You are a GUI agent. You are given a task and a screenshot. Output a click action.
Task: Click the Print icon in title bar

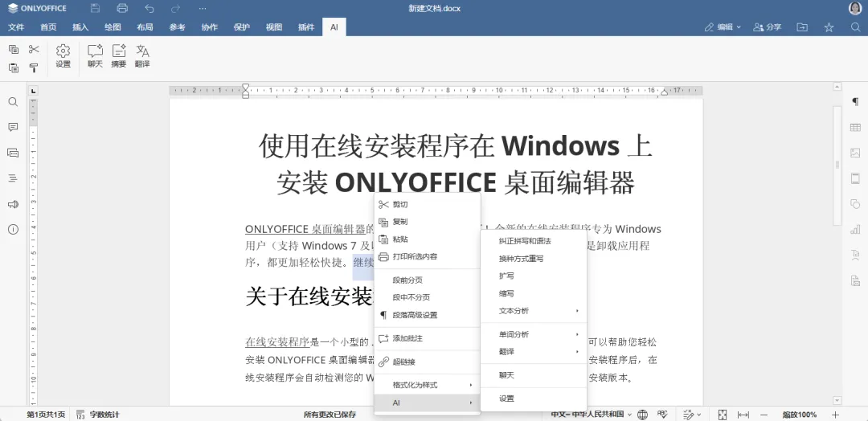coord(122,8)
